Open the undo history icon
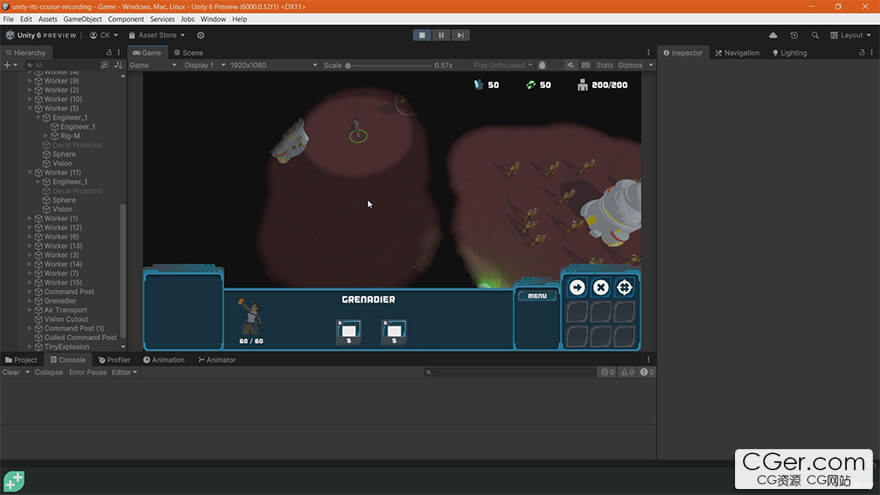The width and height of the screenshot is (880, 495). 794,35
